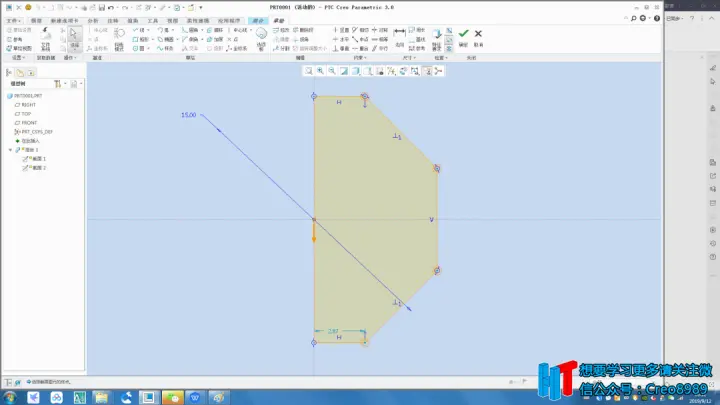The image size is (720, 405).
Task: Select the FRONT datum plane in tree
Action: click(x=29, y=123)
